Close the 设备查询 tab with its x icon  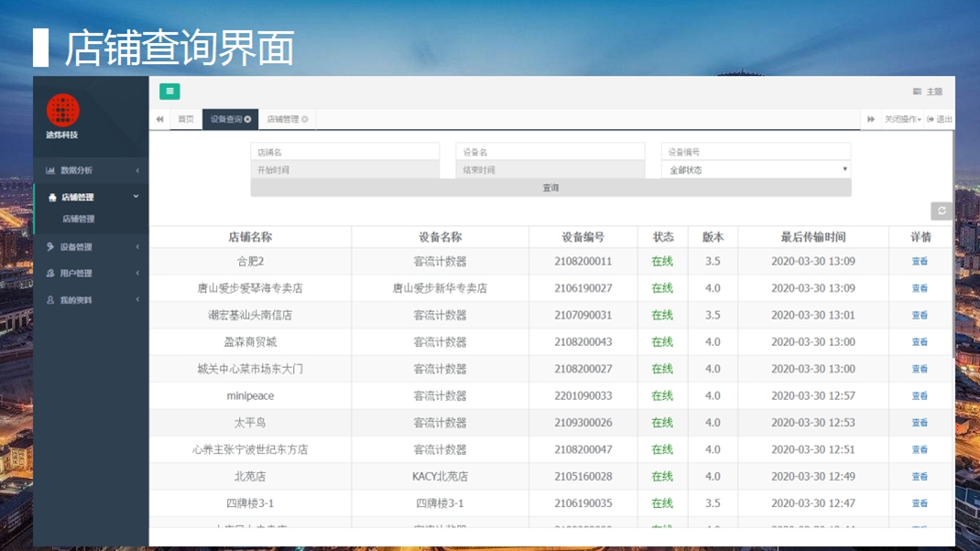[247, 119]
